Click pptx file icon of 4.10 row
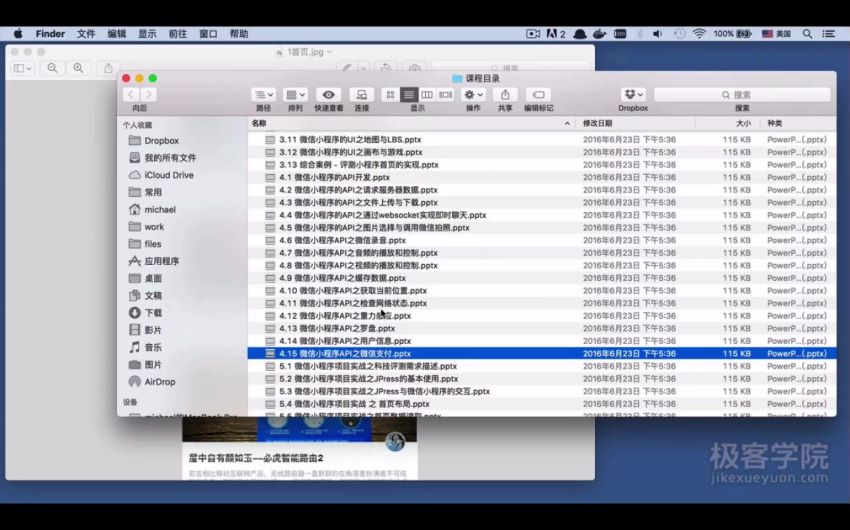850x530 pixels. click(270, 290)
